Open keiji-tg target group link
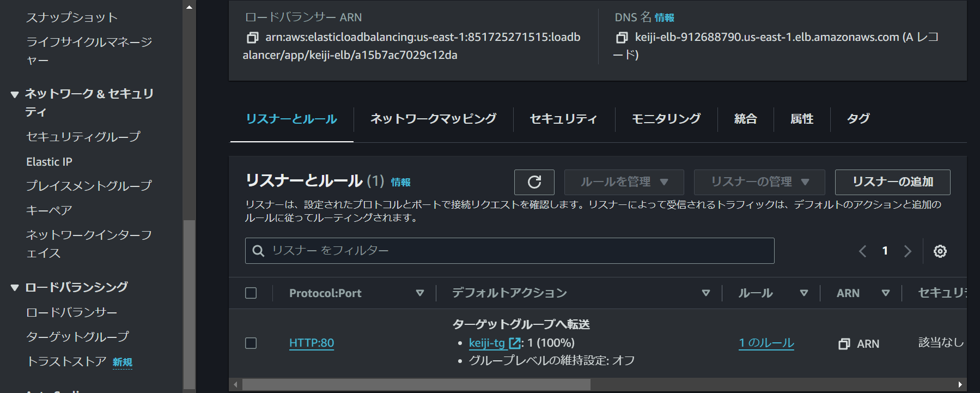 click(x=487, y=343)
